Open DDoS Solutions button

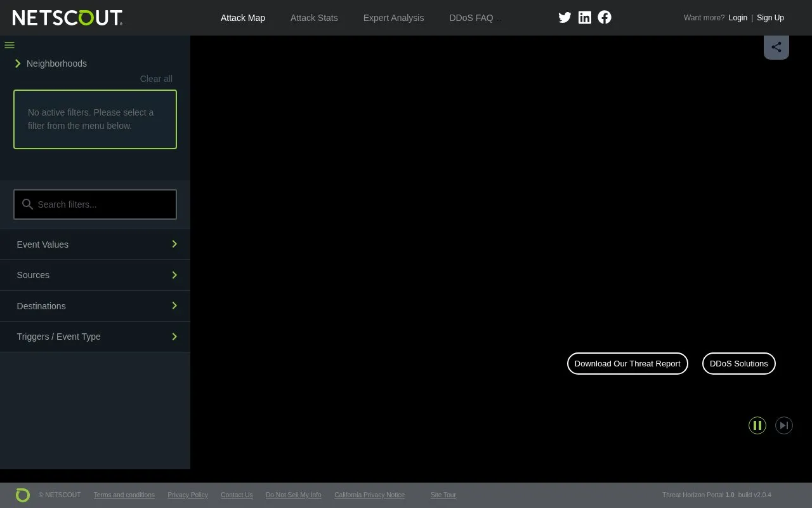pyautogui.click(x=738, y=364)
